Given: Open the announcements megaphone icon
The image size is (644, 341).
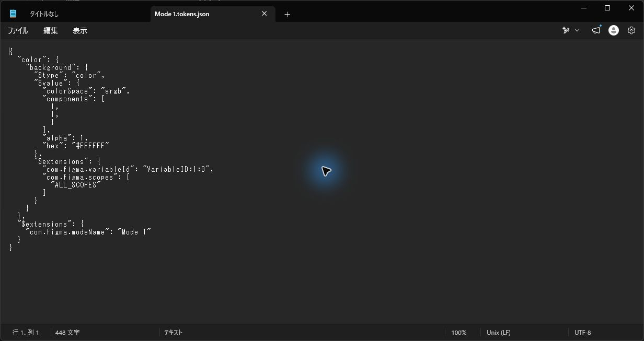Looking at the screenshot, I should pyautogui.click(x=596, y=30).
